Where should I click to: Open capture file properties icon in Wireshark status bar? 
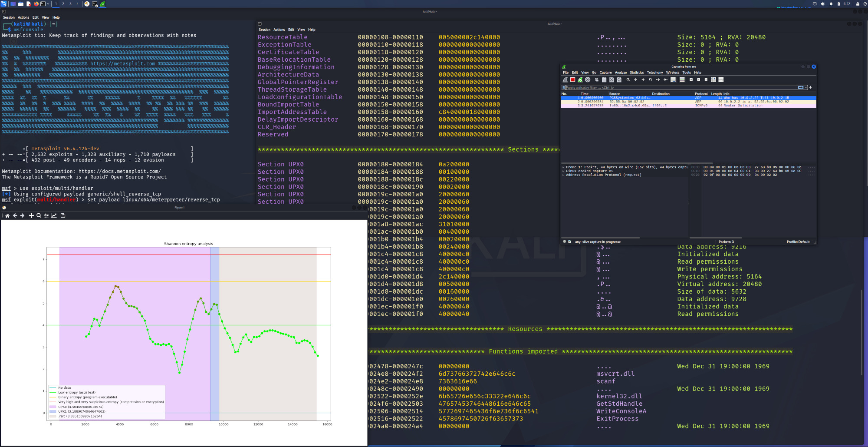tap(569, 242)
